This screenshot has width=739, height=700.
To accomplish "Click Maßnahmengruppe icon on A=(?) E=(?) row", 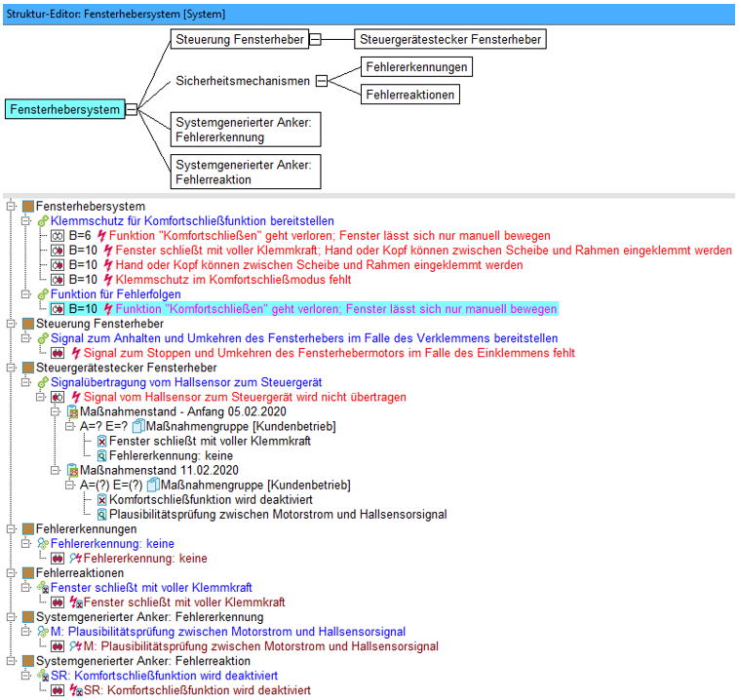I will [x=153, y=485].
